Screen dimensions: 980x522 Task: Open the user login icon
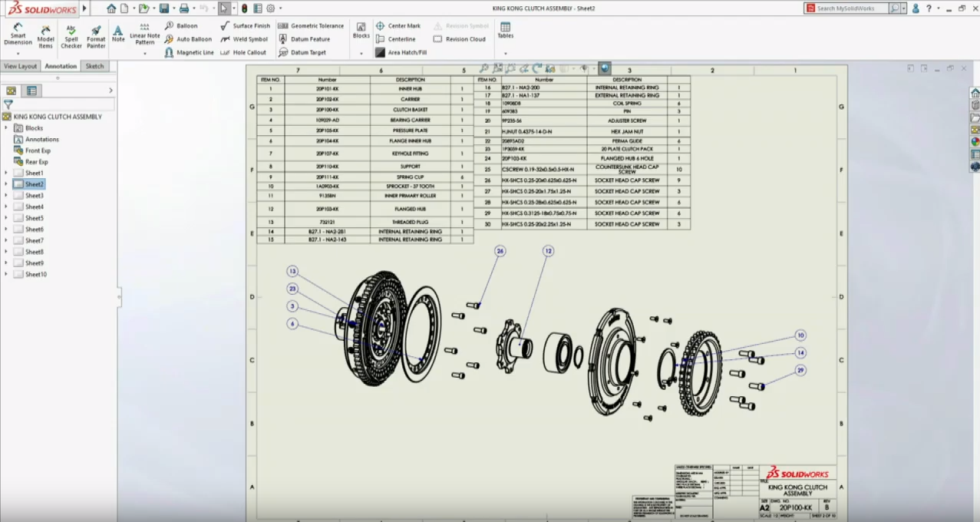(916, 8)
